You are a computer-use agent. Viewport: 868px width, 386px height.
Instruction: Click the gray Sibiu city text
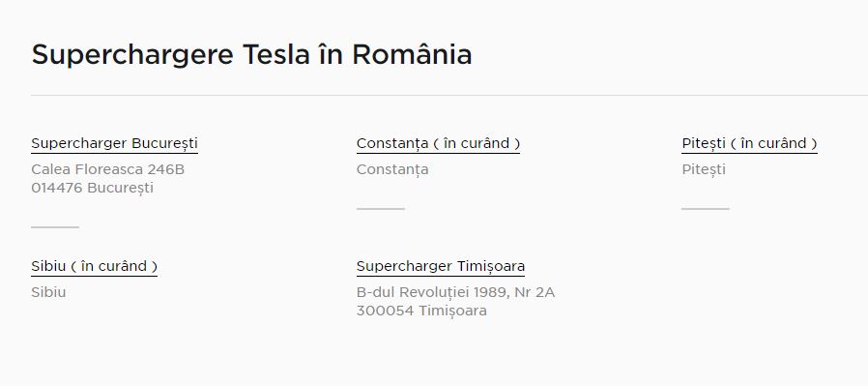click(48, 292)
